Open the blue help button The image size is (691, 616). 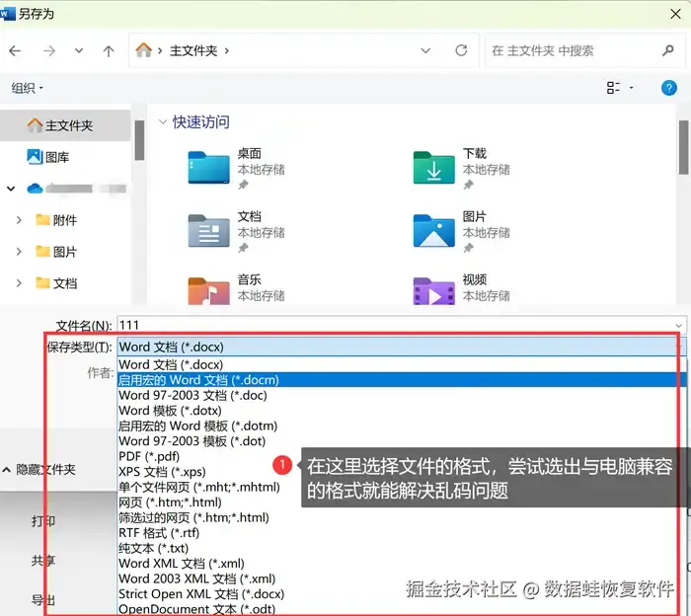tap(668, 88)
